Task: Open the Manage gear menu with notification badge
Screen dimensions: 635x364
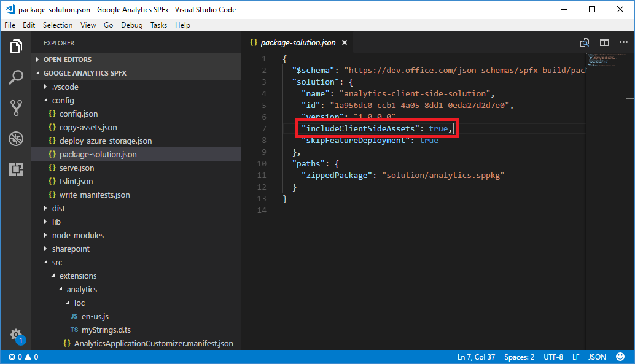Action: [16, 336]
